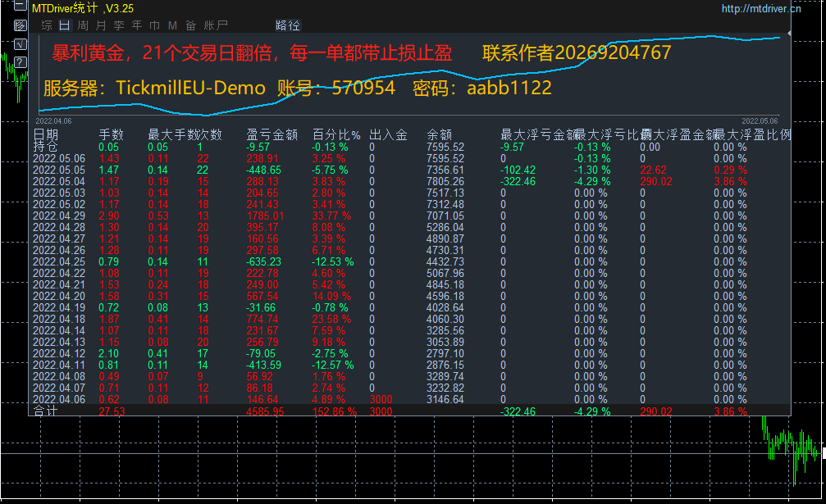The height and width of the screenshot is (504, 826).
Task: Select the M tab
Action: [x=173, y=25]
